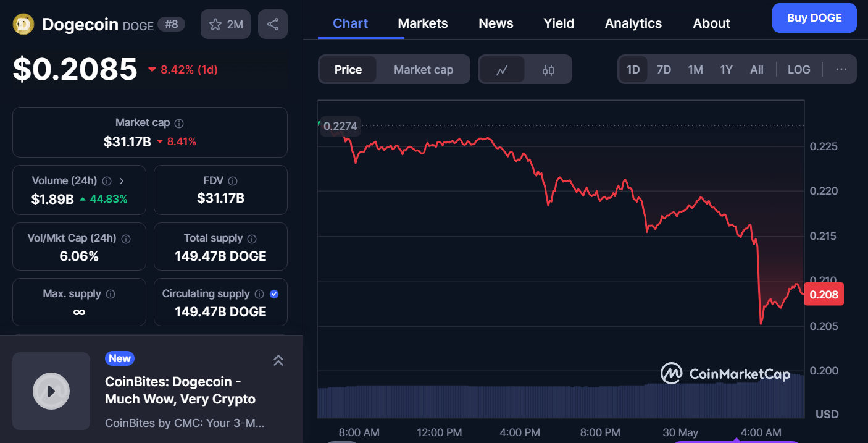Click the $31.17B market cap value

[x=127, y=141]
